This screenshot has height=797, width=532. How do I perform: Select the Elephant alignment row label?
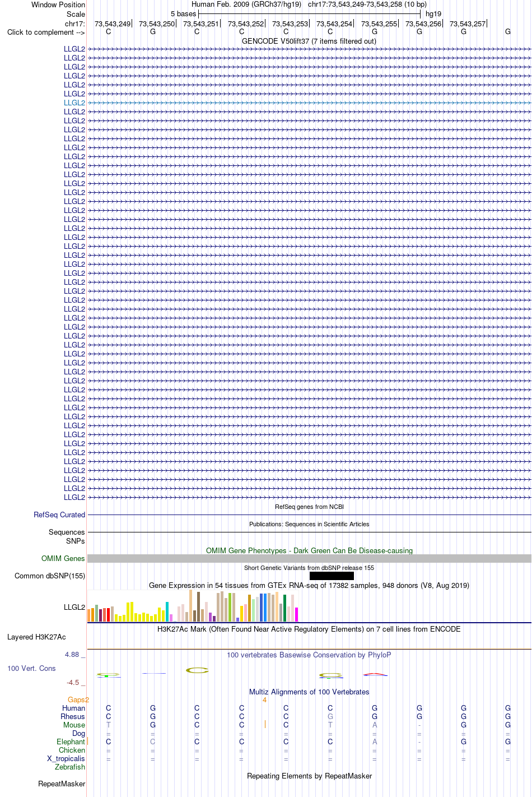point(71,742)
